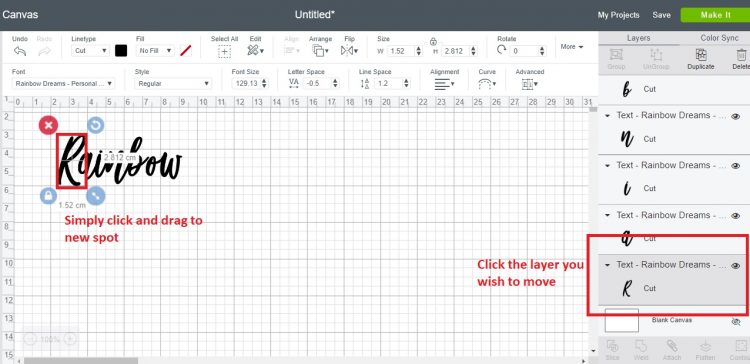Image resolution: width=750 pixels, height=364 pixels.
Task: Click the fill color swatch with red slash
Action: coord(186,50)
